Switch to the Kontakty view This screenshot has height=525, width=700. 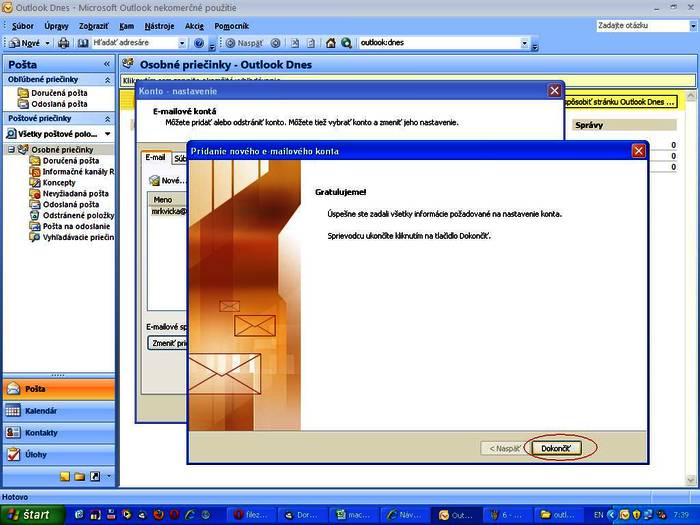(x=59, y=433)
